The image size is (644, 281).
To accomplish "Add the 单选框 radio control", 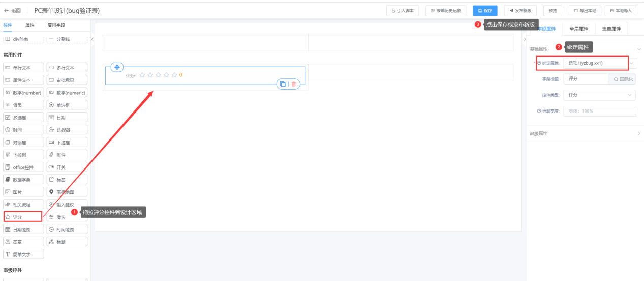I will (x=67, y=105).
